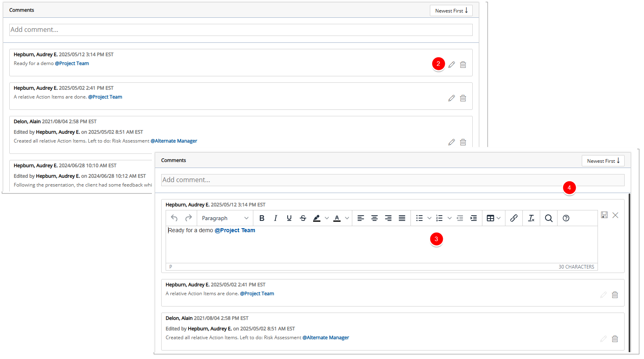The width and height of the screenshot is (644, 359).
Task: Open the Paragraph format dropdown
Action: pyautogui.click(x=225, y=218)
